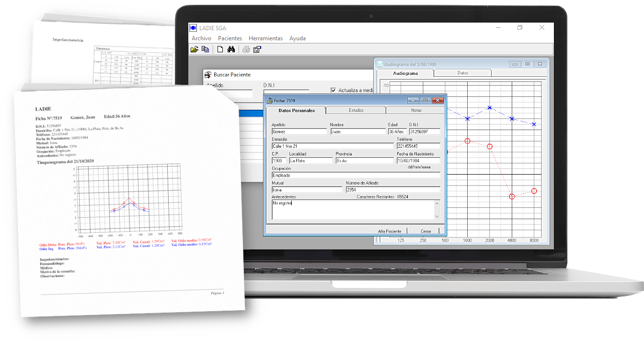Minimize the LADIE SGA main window
The height and width of the screenshot is (341, 644).
point(498,28)
